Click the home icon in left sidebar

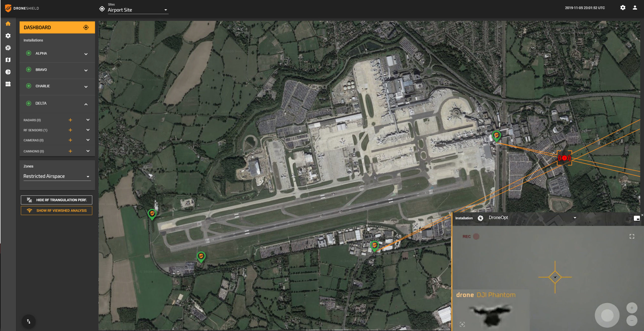(x=8, y=24)
